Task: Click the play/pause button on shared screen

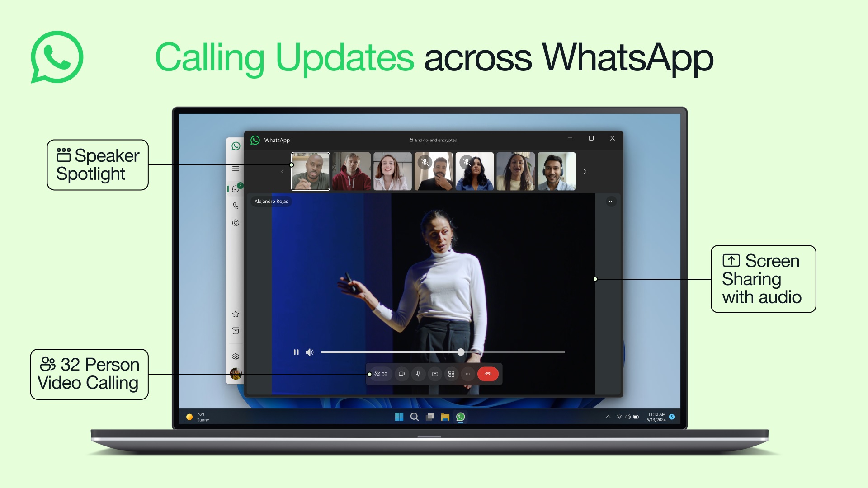Action: [296, 353]
